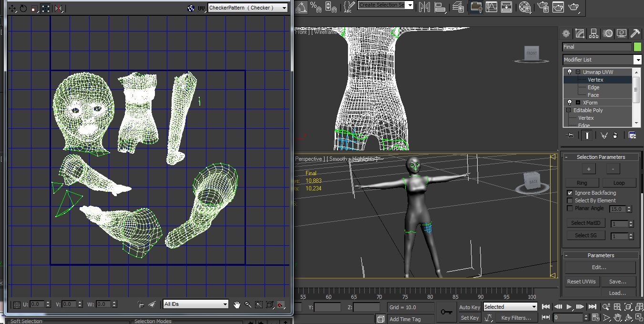Expand the XForm modifier in stack
Screen dimensions: 644x324
coord(578,103)
